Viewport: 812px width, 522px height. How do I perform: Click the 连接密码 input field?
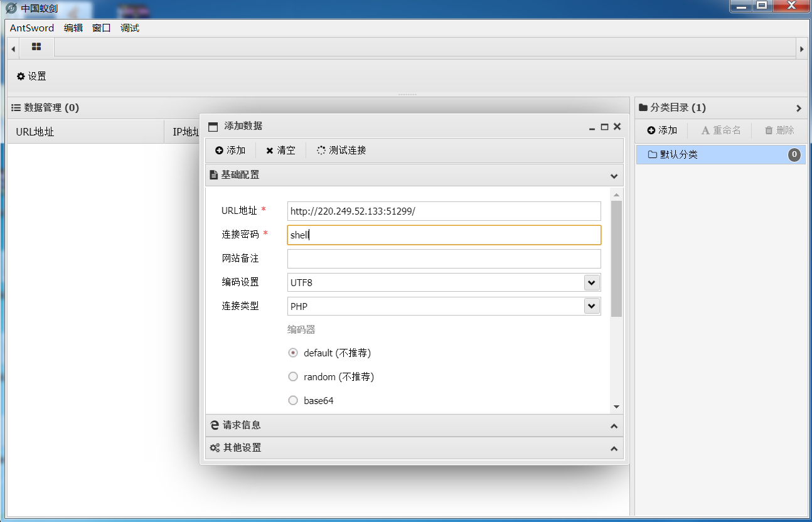[x=444, y=235]
